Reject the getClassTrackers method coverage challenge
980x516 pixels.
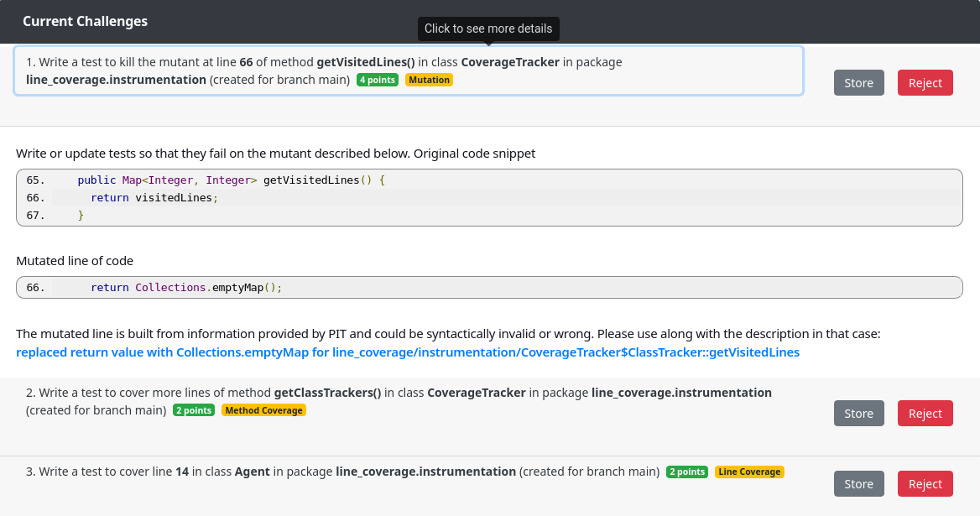click(925, 414)
